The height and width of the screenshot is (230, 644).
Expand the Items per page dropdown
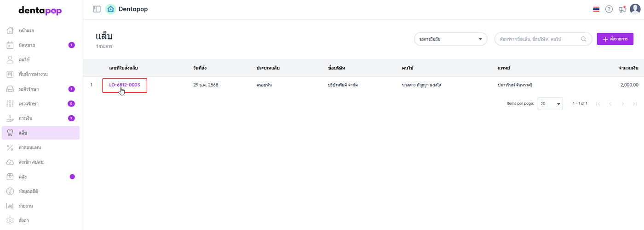[x=550, y=104]
